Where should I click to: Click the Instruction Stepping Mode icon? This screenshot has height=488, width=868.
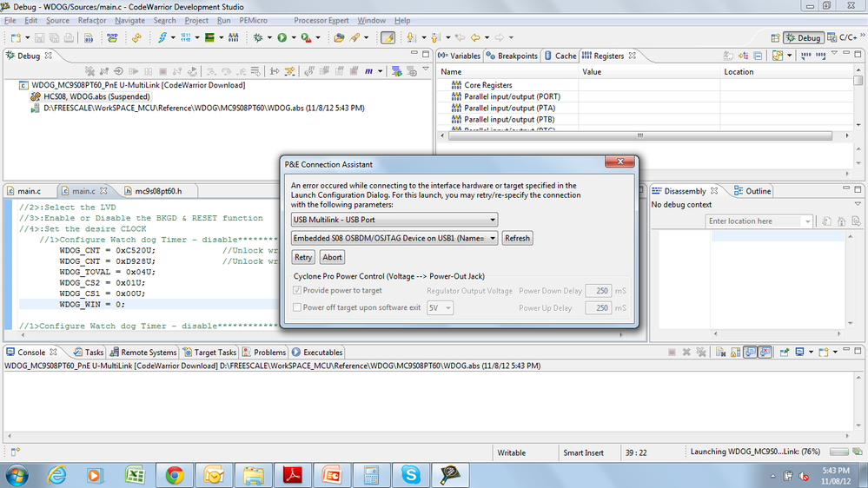coord(275,71)
